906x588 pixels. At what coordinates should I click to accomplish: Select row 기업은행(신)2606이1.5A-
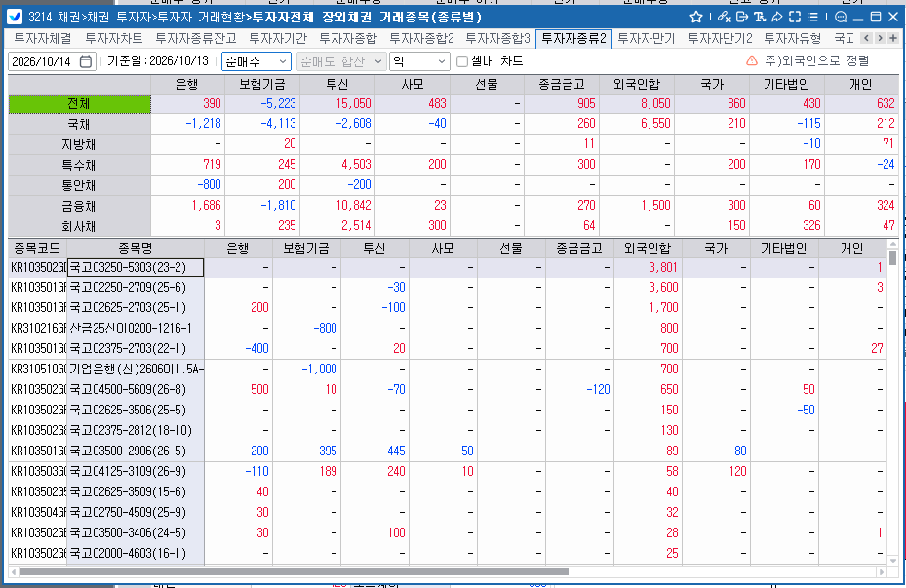448,370
